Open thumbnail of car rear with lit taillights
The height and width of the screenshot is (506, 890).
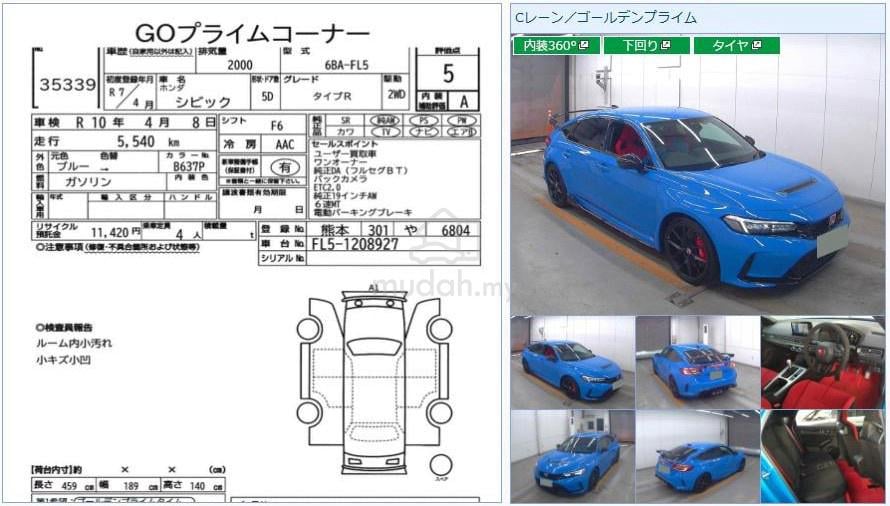point(698,362)
